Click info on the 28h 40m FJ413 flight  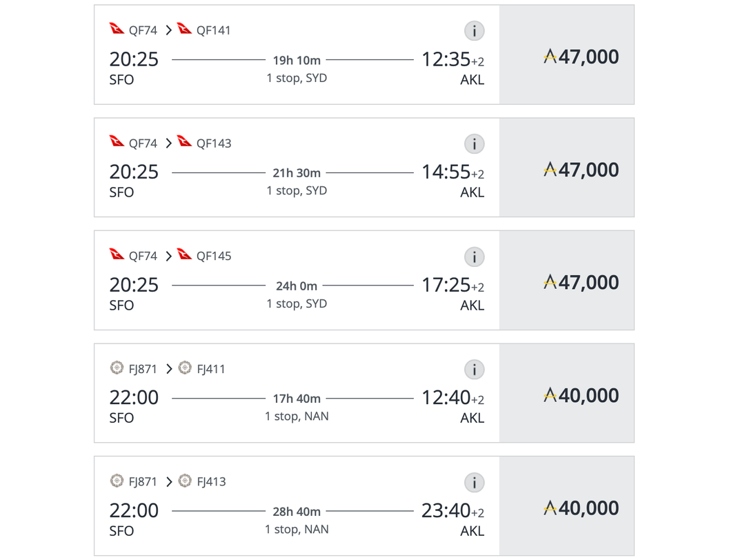point(474,483)
